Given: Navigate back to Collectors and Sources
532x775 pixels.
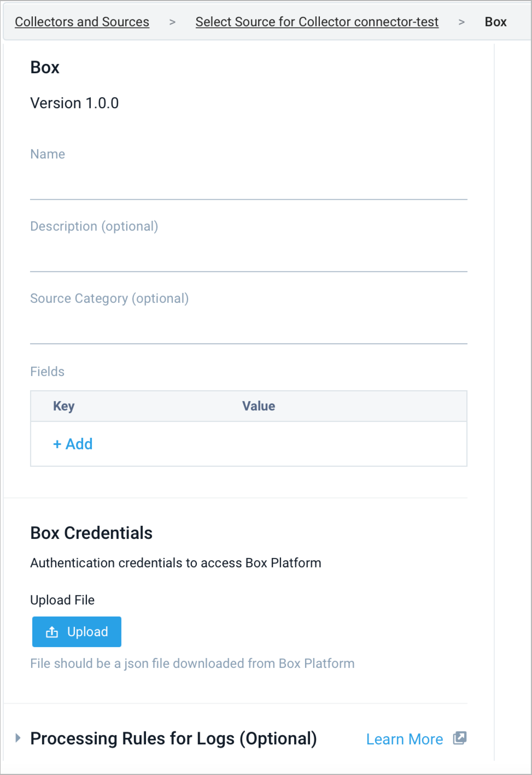Looking at the screenshot, I should tap(82, 22).
